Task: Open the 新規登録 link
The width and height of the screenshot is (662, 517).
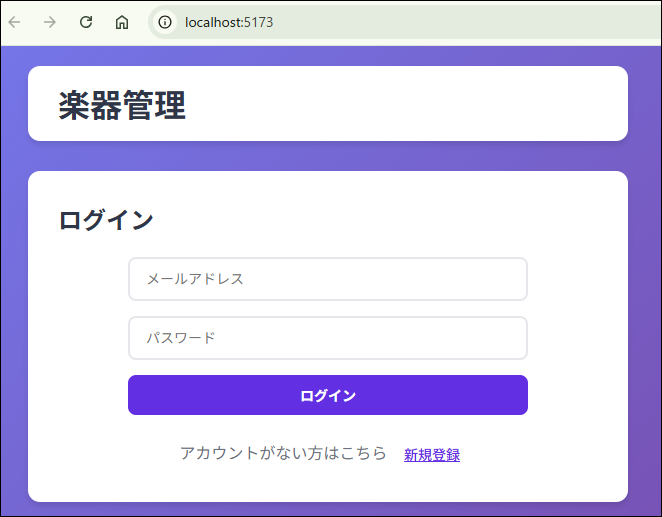Action: coord(432,455)
